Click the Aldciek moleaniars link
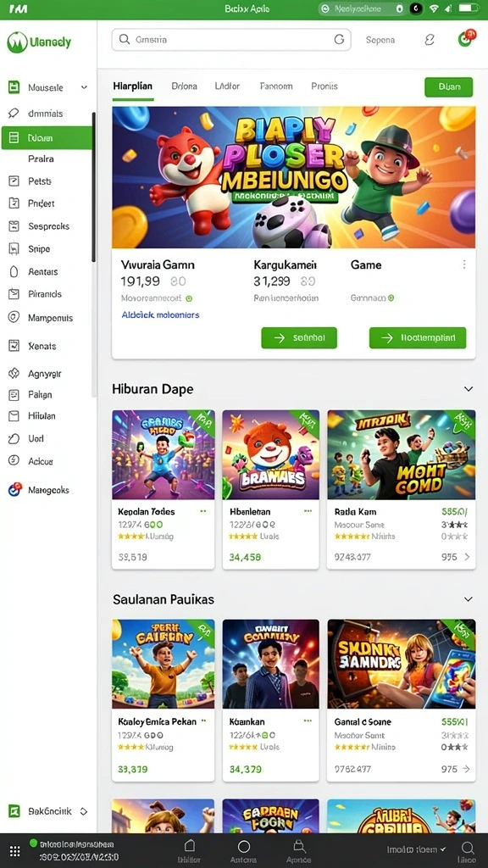The width and height of the screenshot is (488, 868). click(160, 315)
